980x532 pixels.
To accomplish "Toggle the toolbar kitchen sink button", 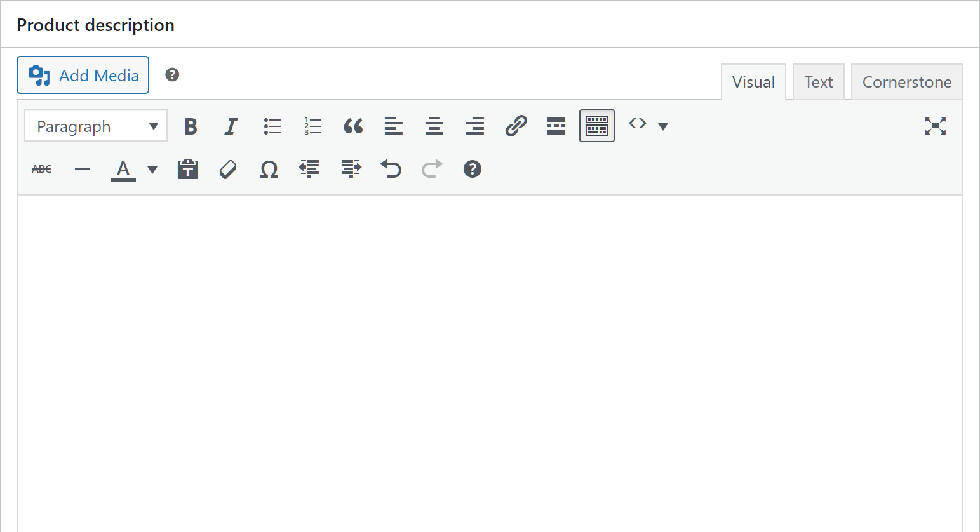I will point(597,126).
